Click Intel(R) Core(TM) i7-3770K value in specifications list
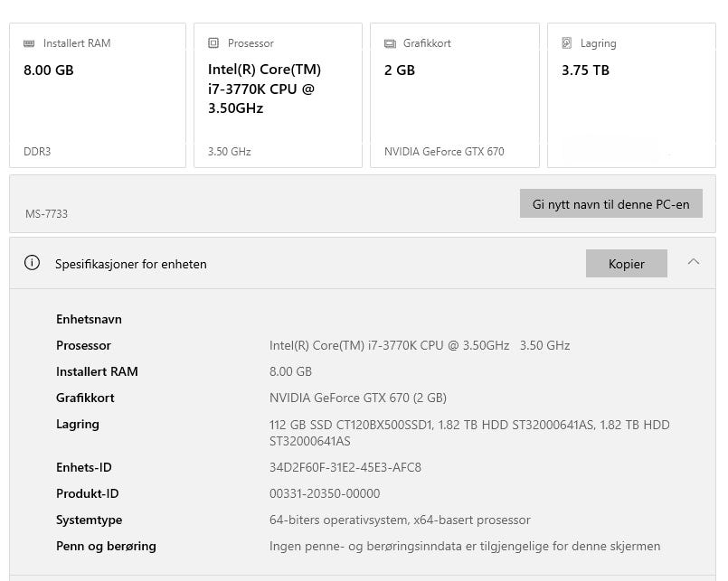 420,345
